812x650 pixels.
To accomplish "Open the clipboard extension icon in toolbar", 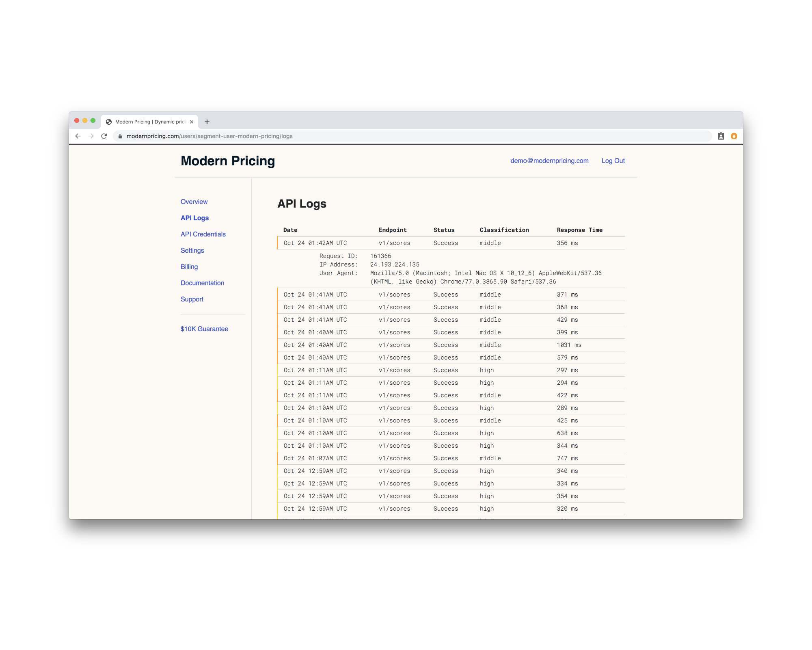I will [721, 136].
